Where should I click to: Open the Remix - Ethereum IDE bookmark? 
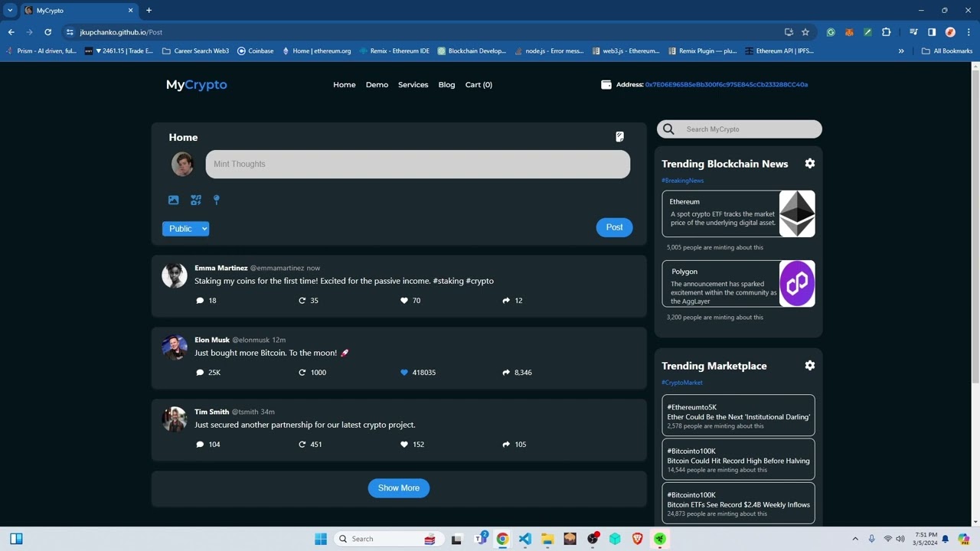click(394, 51)
